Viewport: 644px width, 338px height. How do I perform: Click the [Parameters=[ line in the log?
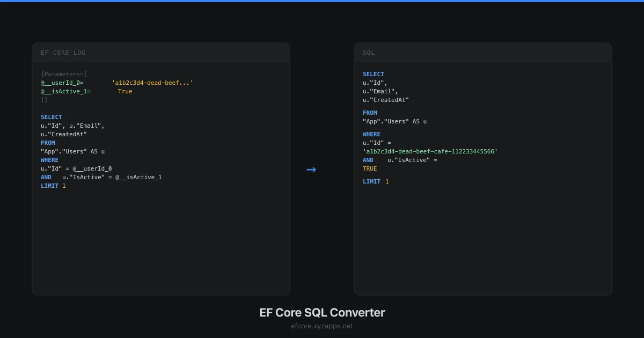[x=64, y=74]
